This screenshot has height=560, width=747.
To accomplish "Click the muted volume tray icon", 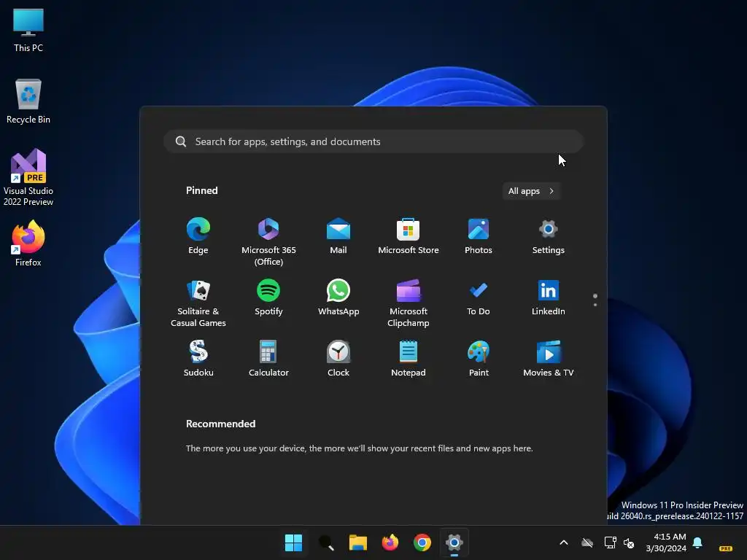I will [x=629, y=542].
